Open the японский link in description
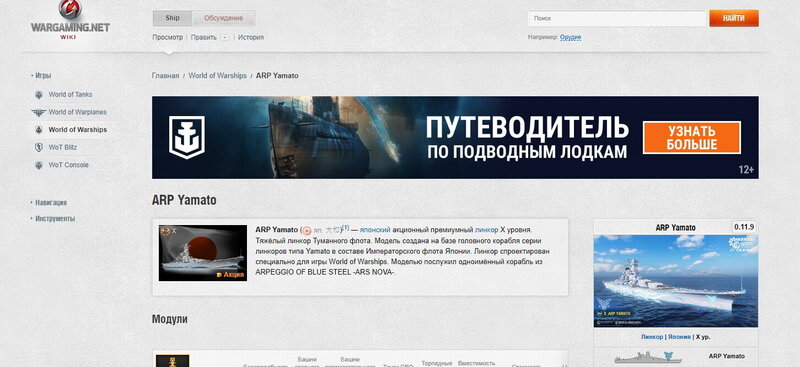 pos(375,230)
